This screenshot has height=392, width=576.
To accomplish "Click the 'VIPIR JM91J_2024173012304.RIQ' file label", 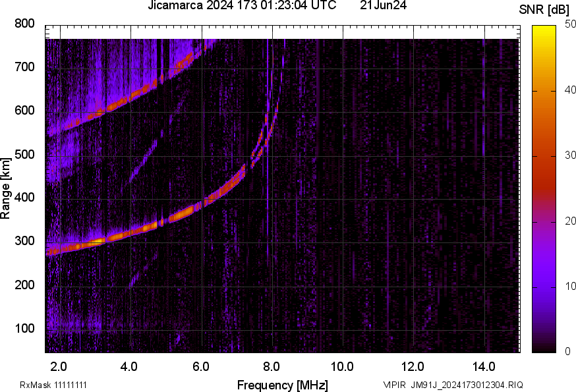I will pos(453,385).
